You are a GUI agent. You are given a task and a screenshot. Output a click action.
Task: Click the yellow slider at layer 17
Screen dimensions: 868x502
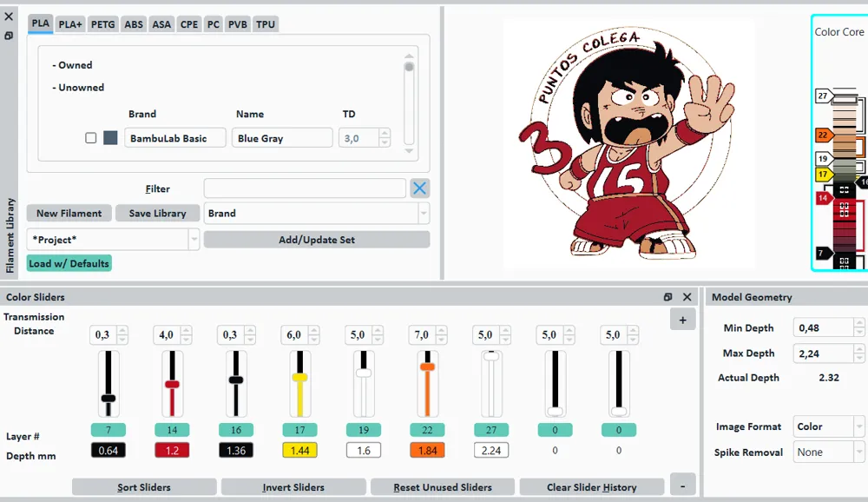click(299, 377)
